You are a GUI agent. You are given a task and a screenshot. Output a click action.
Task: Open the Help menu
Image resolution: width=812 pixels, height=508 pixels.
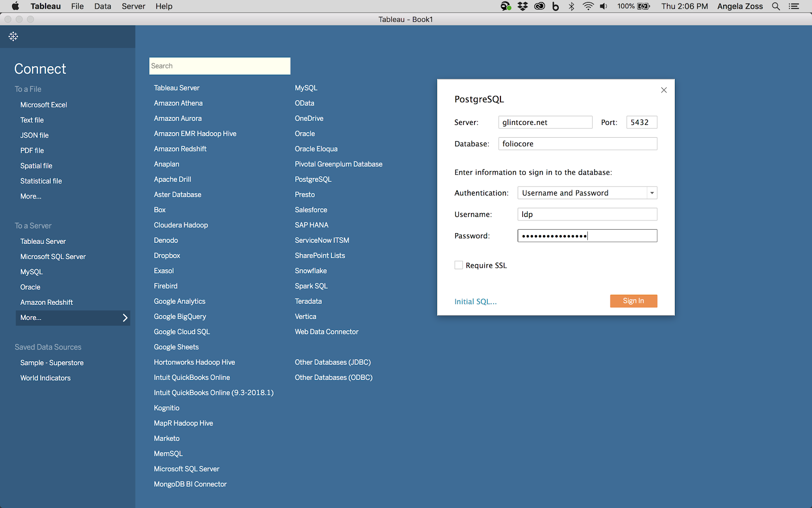164,6
